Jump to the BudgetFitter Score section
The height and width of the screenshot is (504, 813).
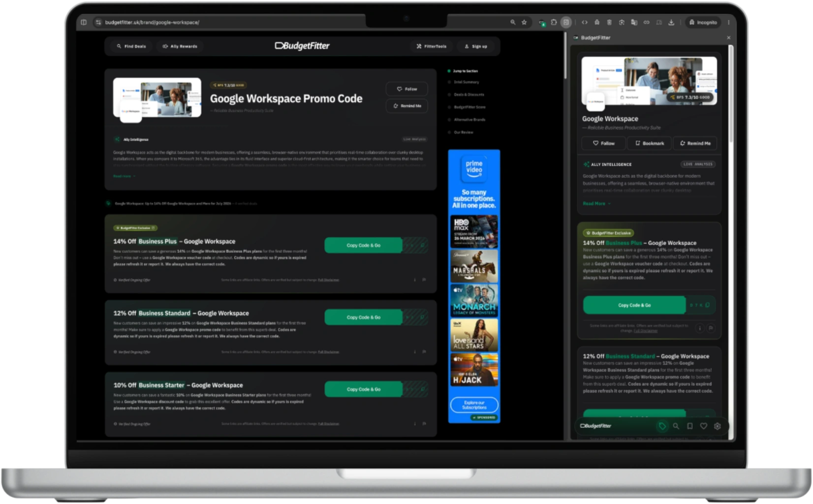[x=469, y=107]
